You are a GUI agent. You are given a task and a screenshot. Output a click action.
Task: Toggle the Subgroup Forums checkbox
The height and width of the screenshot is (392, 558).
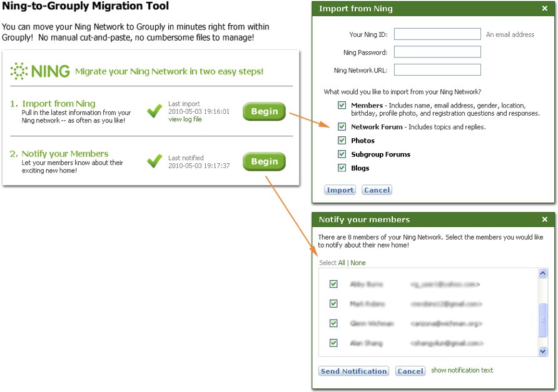coord(342,154)
